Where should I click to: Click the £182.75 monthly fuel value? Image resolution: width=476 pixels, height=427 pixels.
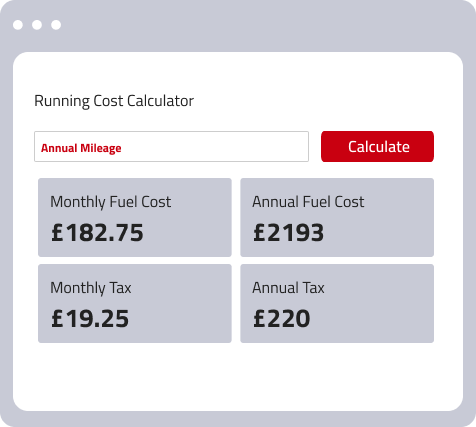(x=97, y=232)
